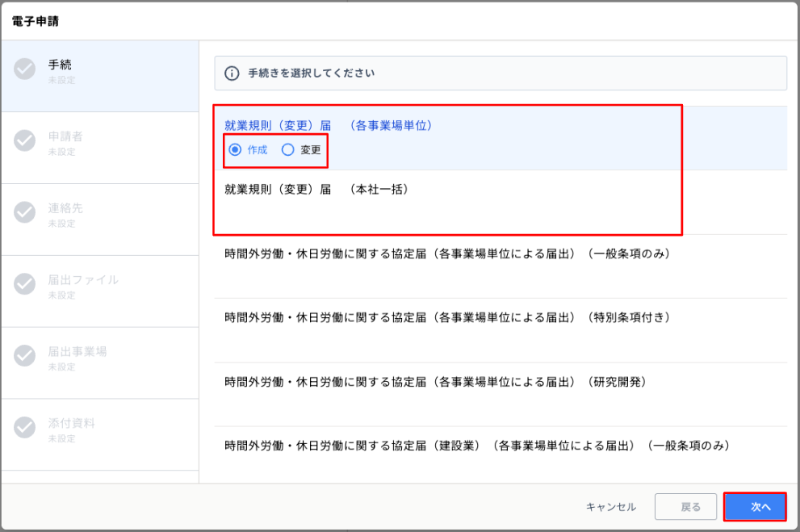Screen dimensions: 800x532
Task: Click the 次へ button
Action: click(x=755, y=506)
